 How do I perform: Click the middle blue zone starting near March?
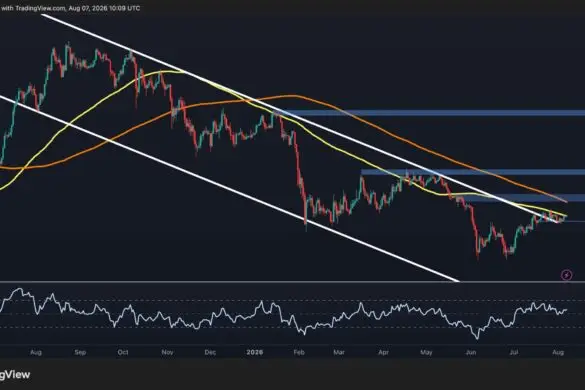pyautogui.click(x=473, y=172)
